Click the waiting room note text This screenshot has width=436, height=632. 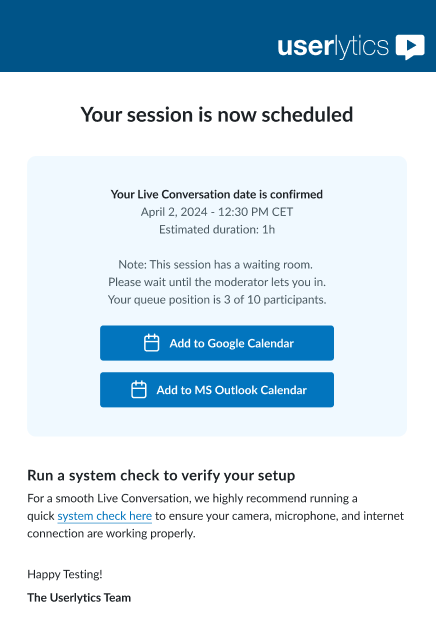tap(216, 264)
